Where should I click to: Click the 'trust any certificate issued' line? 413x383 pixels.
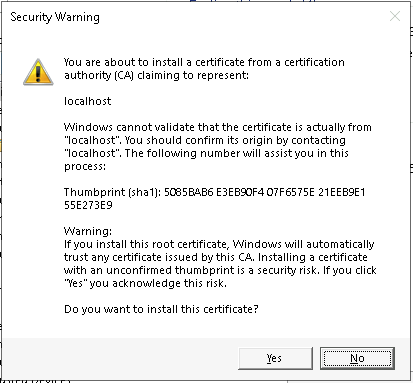click(x=216, y=257)
